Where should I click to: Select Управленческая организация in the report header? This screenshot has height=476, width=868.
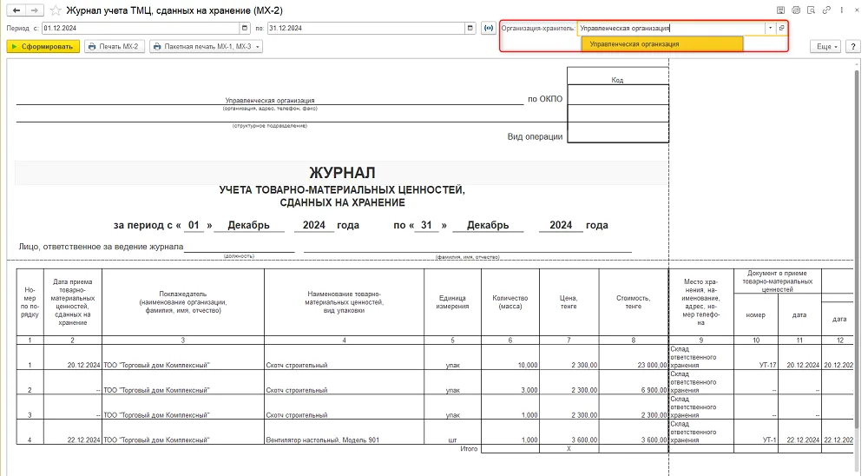[x=270, y=100]
